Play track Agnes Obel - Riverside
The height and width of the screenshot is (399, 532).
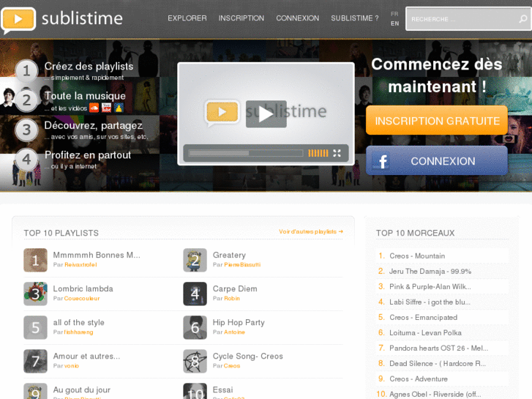(435, 395)
